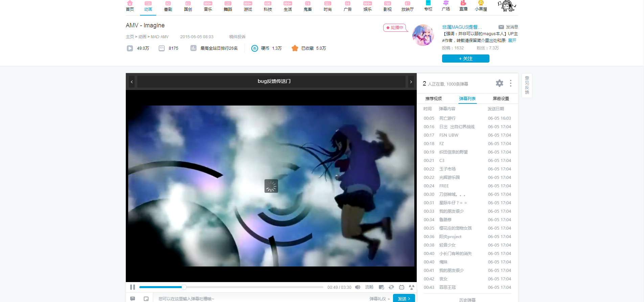Open the bug反馈传送门 link
644x302 pixels.
(274, 81)
